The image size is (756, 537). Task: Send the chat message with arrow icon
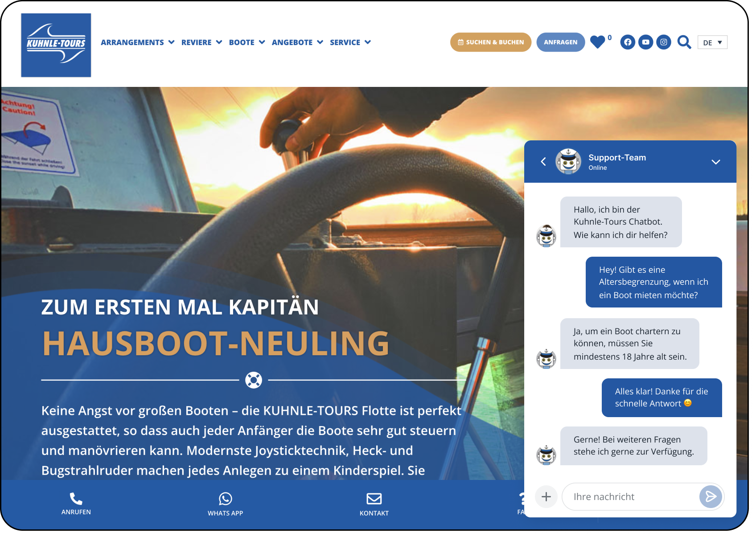click(711, 496)
